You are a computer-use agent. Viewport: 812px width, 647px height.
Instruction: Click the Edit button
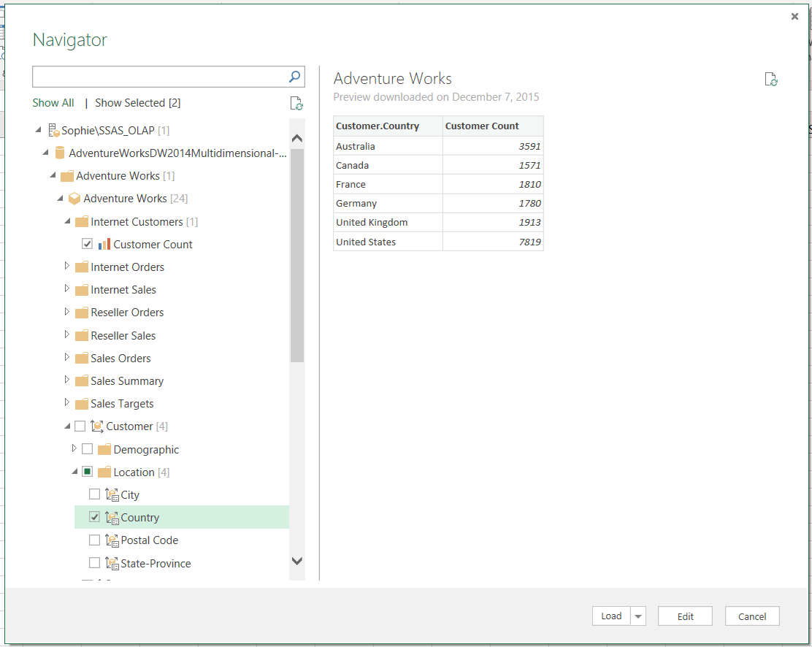click(685, 616)
